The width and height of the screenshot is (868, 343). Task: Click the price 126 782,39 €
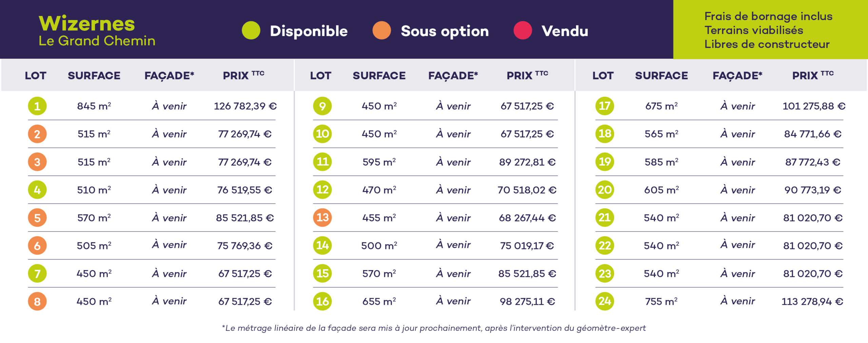[x=245, y=106]
